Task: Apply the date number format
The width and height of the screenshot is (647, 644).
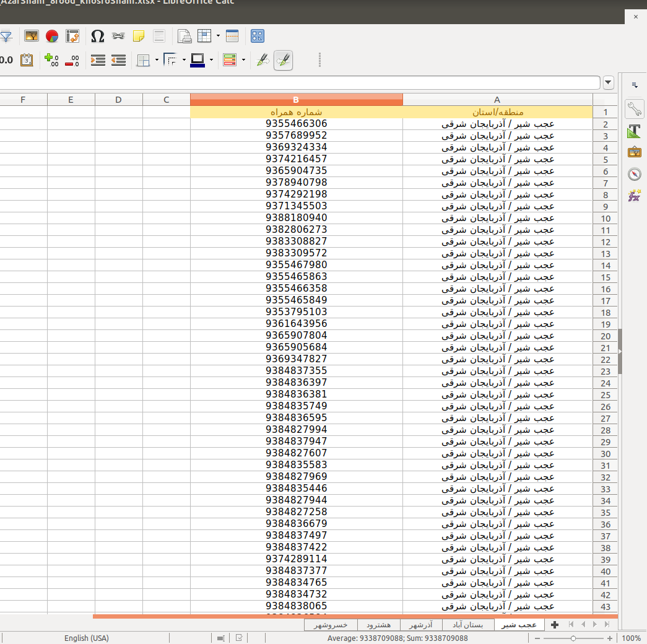Action: 27,60
